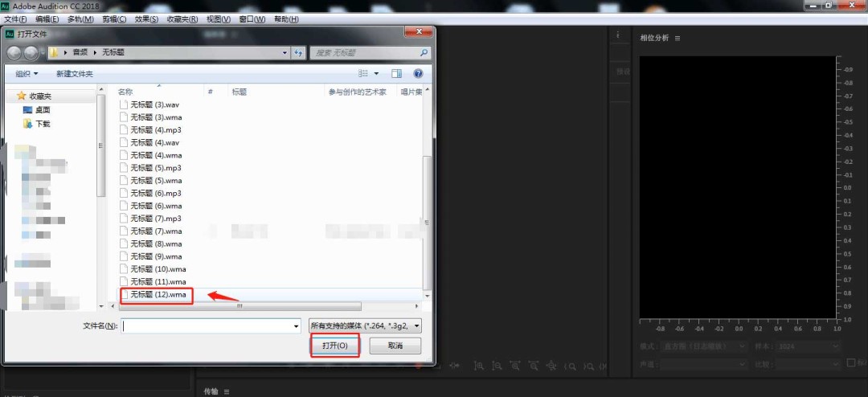868x397 pixels.
Task: Expand the address bar history dropdown
Action: pos(285,52)
